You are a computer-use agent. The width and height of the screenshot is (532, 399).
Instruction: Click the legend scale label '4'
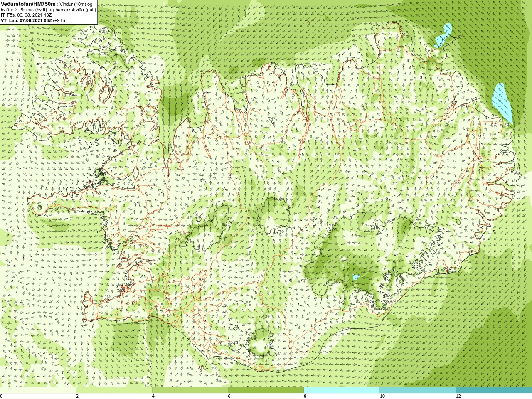(x=153, y=396)
